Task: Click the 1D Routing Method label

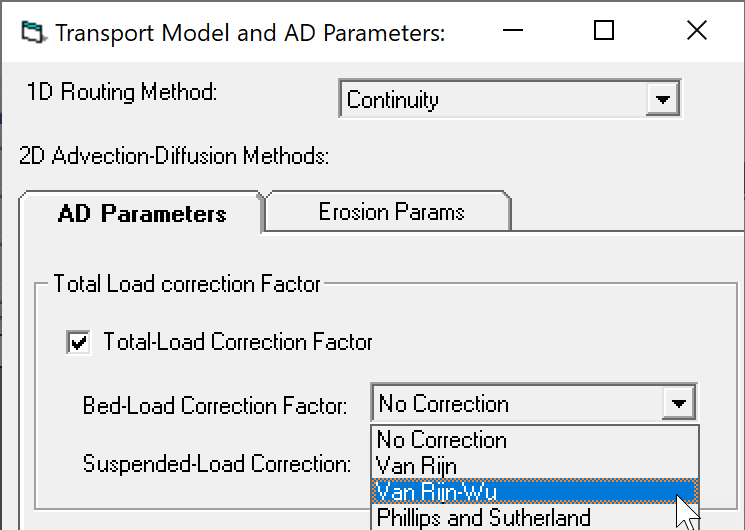Action: click(122, 92)
